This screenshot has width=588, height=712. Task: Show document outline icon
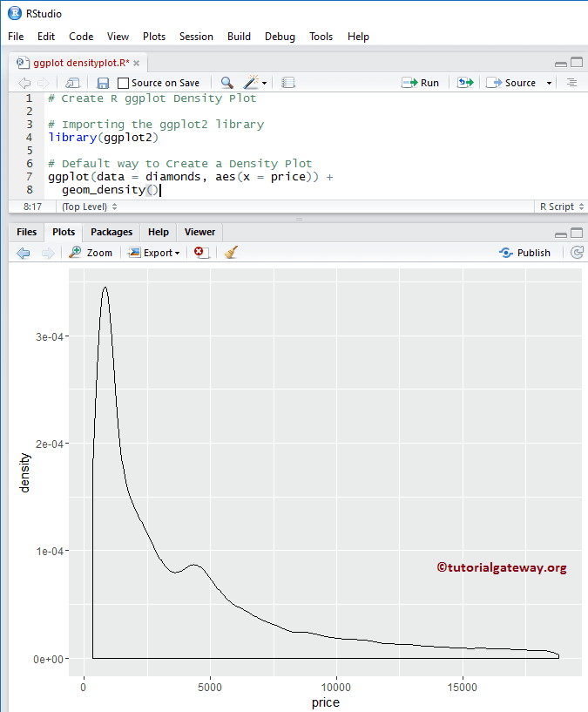[571, 83]
